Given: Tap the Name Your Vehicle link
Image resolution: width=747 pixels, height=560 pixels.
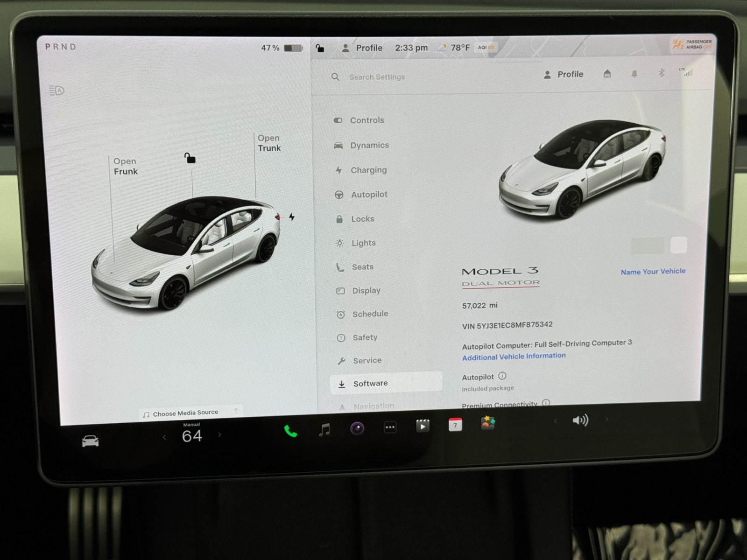Looking at the screenshot, I should 653,271.
